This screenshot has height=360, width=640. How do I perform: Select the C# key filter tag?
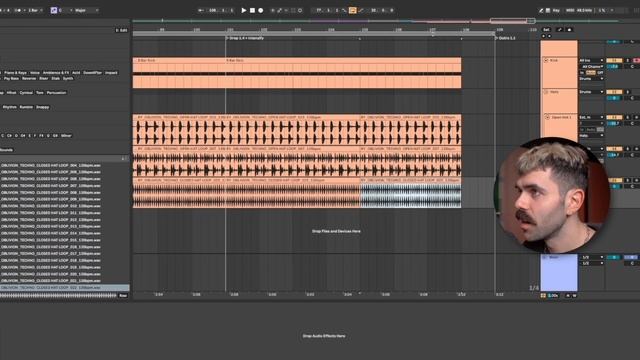click(x=9, y=136)
